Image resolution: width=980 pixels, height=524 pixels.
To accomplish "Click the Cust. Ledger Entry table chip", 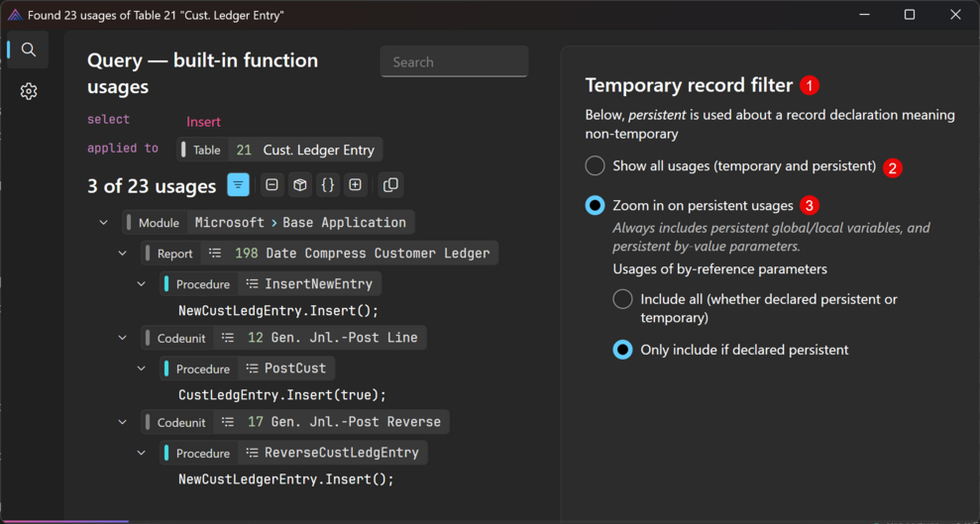I will 280,151.
